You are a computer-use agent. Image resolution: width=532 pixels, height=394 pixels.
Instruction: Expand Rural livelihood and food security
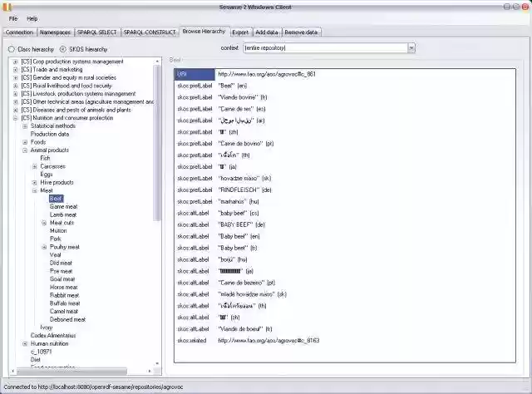pyautogui.click(x=15, y=86)
